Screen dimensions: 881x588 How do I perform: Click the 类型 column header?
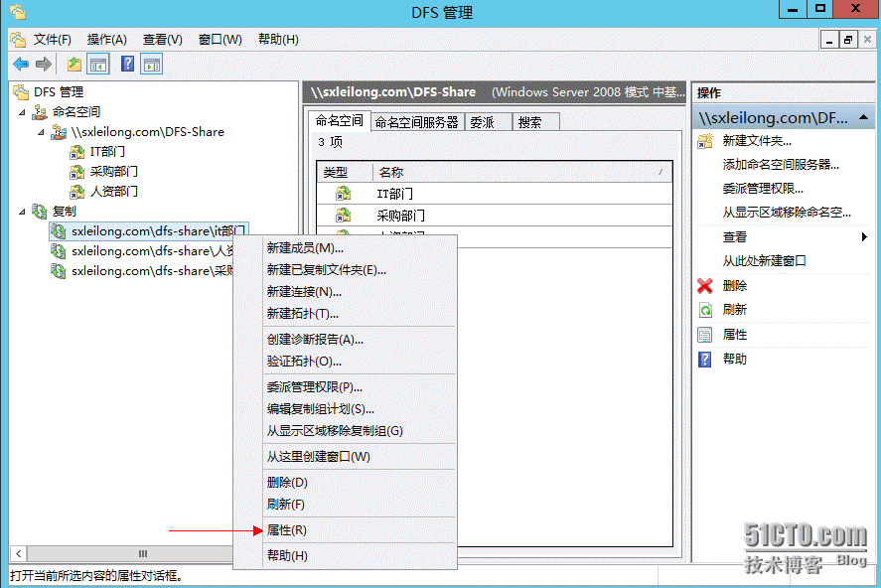pos(345,173)
